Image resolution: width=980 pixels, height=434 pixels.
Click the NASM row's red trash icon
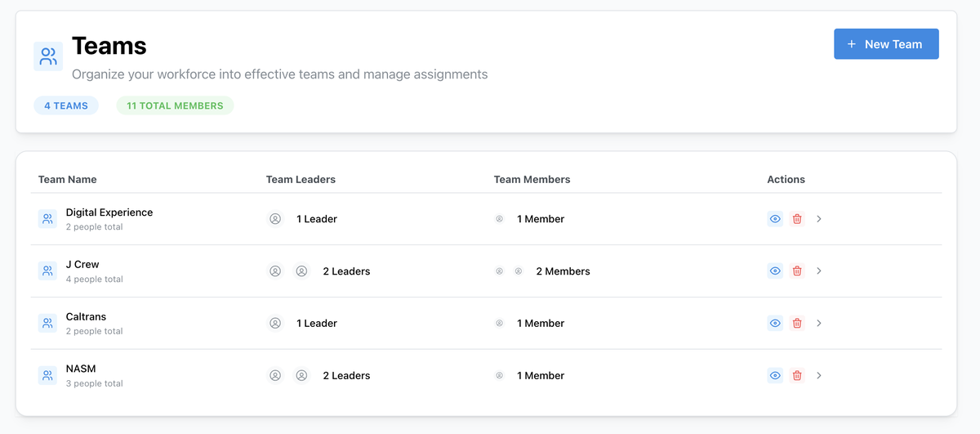click(797, 376)
